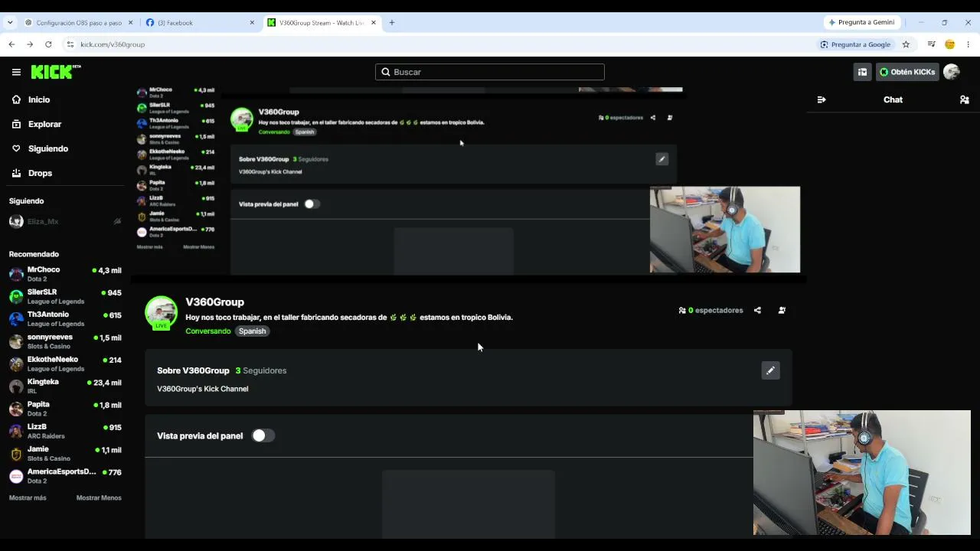Open a new browser tab
The height and width of the screenshot is (551, 980).
392,23
